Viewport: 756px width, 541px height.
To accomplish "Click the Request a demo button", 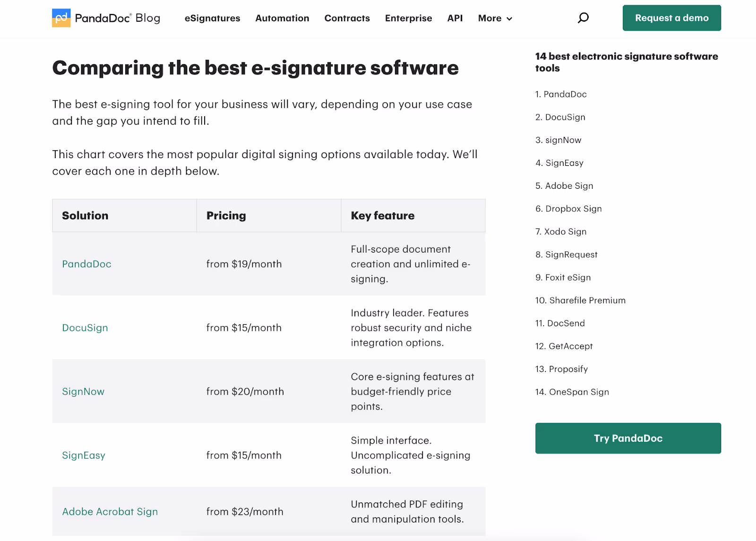I will (671, 18).
